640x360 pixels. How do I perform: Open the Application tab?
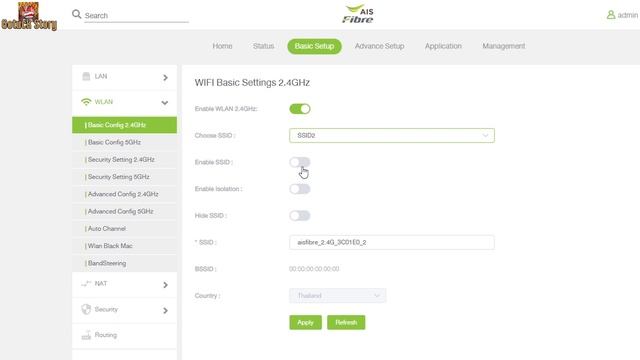[x=443, y=46]
